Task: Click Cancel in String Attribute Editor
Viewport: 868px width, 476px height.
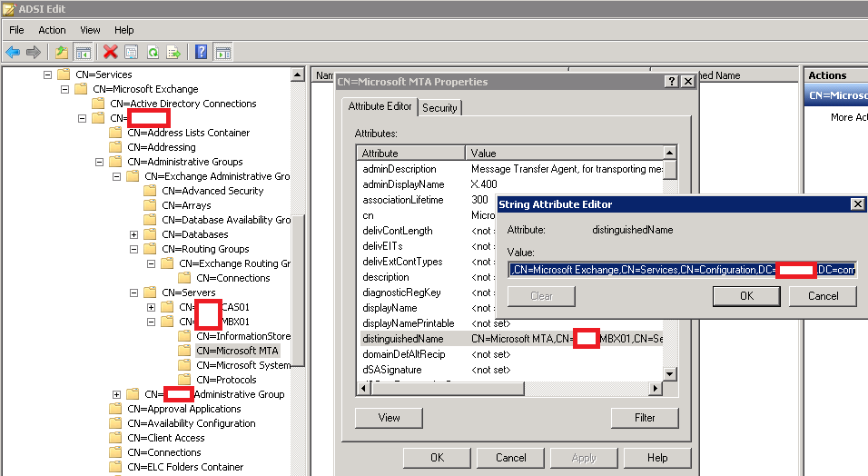Action: [824, 296]
